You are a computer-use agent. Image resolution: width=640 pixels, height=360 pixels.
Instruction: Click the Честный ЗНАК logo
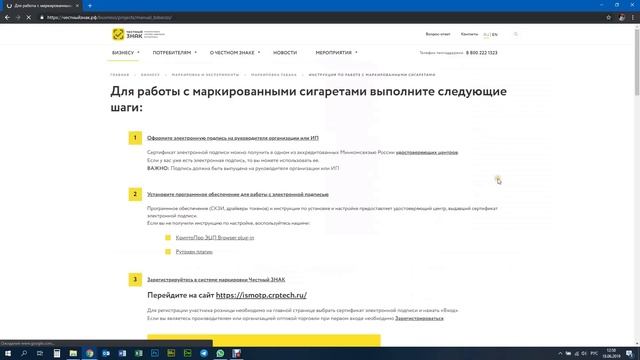(x=138, y=34)
